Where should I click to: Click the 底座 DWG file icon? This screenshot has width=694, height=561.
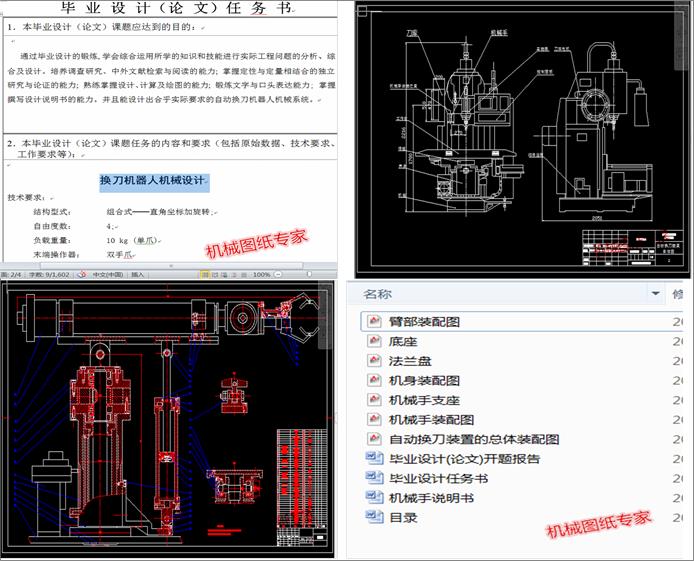click(374, 341)
